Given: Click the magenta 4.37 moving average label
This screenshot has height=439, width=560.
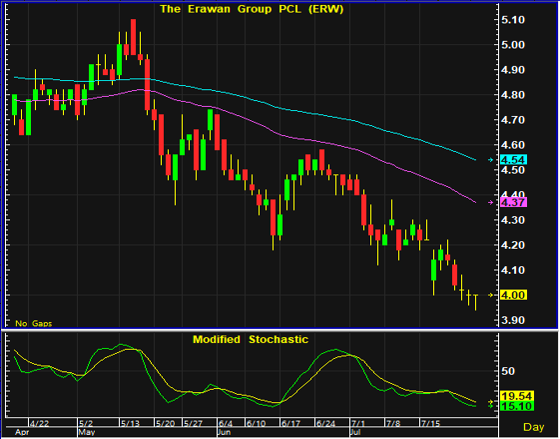Looking at the screenshot, I should [x=514, y=203].
